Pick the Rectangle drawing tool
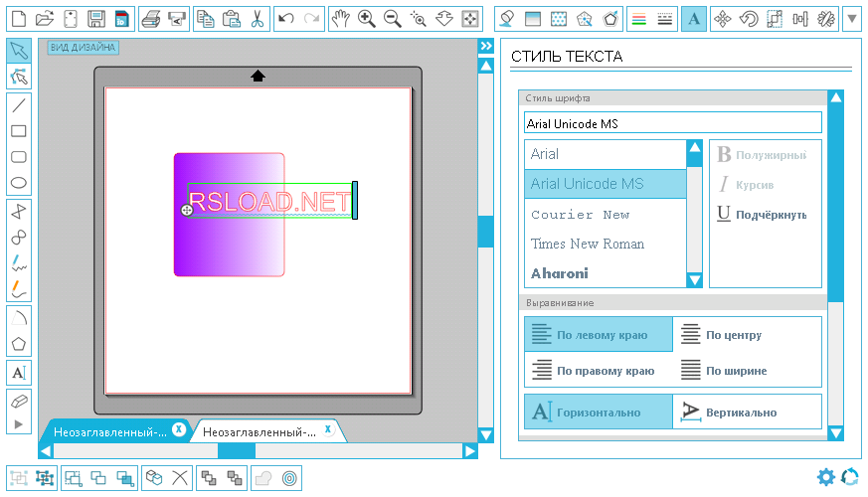 (19, 131)
